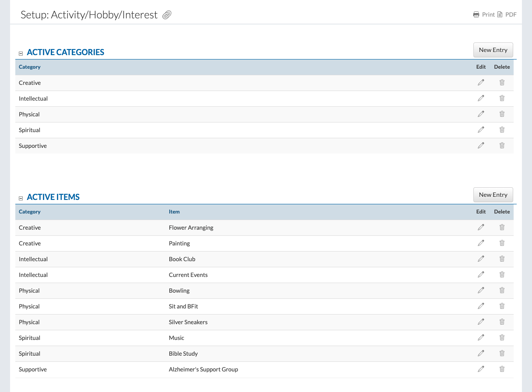Edit the Spiritual category entry

pos(481,130)
